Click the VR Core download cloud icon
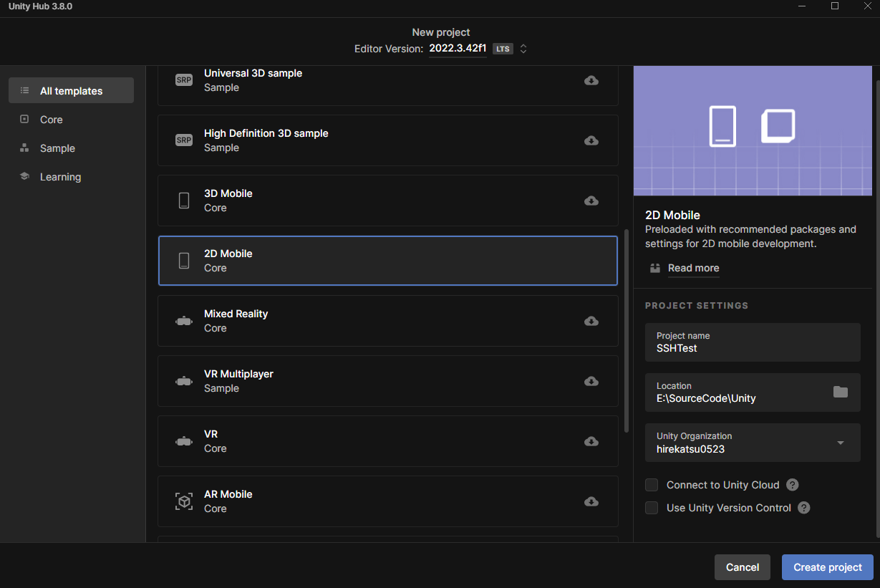This screenshot has height=588, width=880. click(591, 441)
